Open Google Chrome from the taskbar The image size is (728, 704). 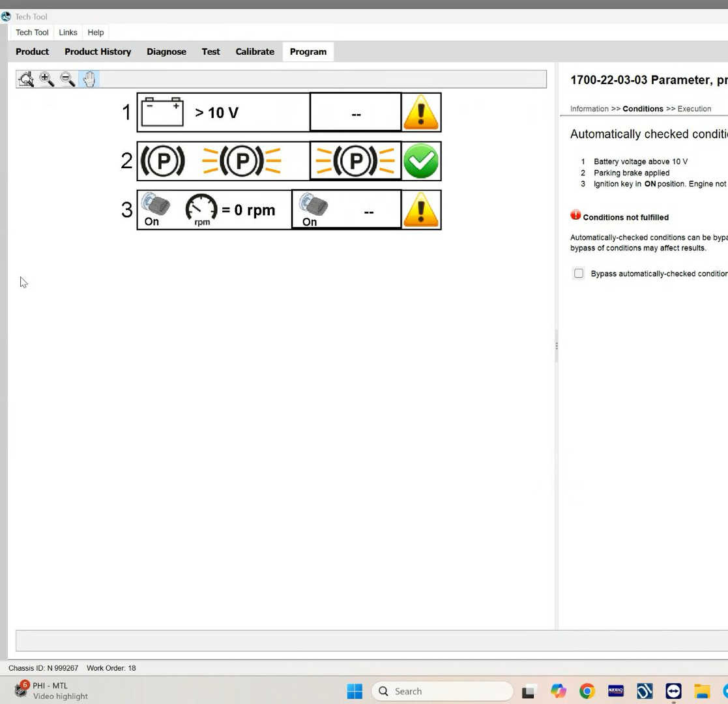pyautogui.click(x=587, y=691)
